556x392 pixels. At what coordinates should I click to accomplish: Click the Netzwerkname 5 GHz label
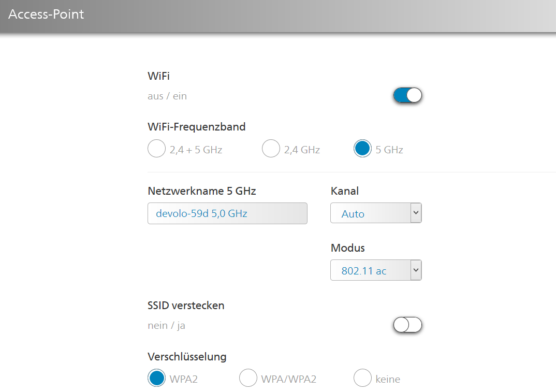pyautogui.click(x=202, y=191)
